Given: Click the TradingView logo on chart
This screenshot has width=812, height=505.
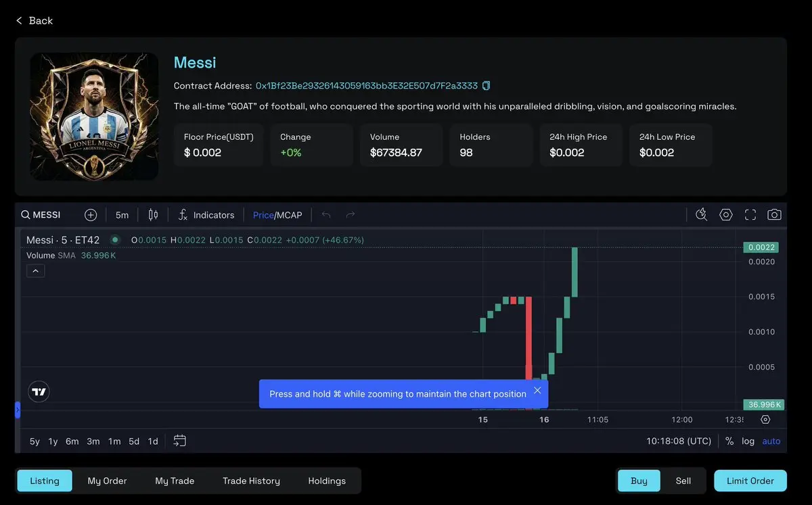Looking at the screenshot, I should coord(39,391).
